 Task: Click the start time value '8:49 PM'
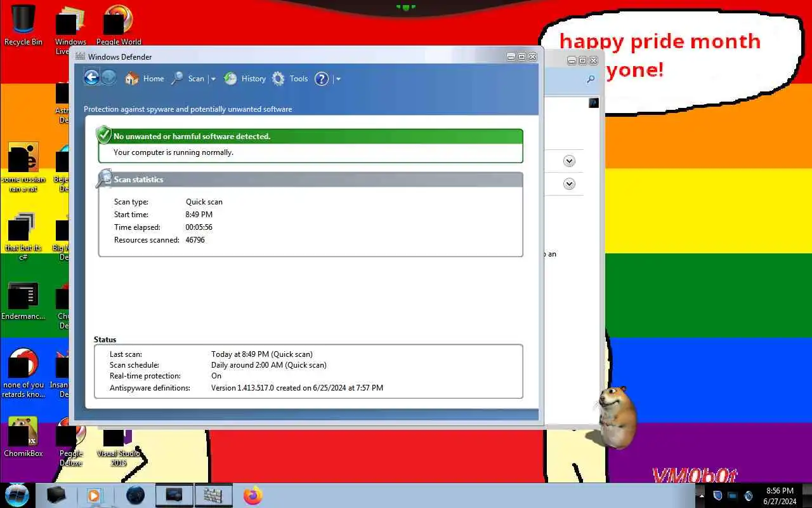click(199, 215)
